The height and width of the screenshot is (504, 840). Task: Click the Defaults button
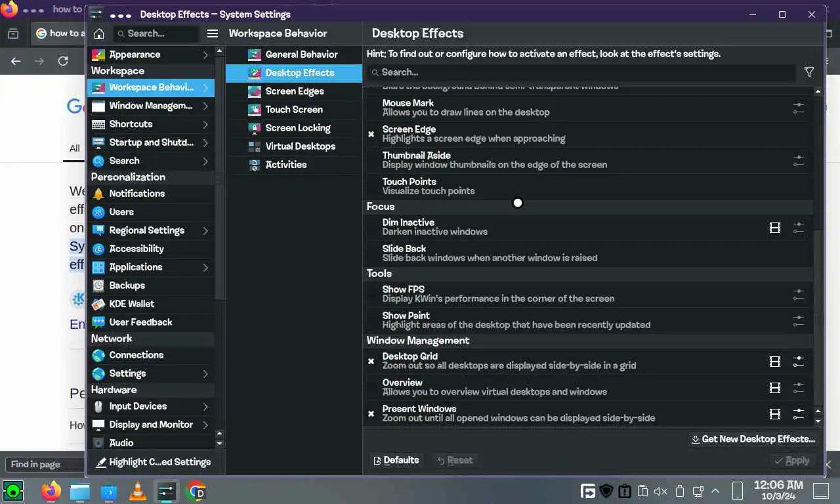tap(396, 460)
